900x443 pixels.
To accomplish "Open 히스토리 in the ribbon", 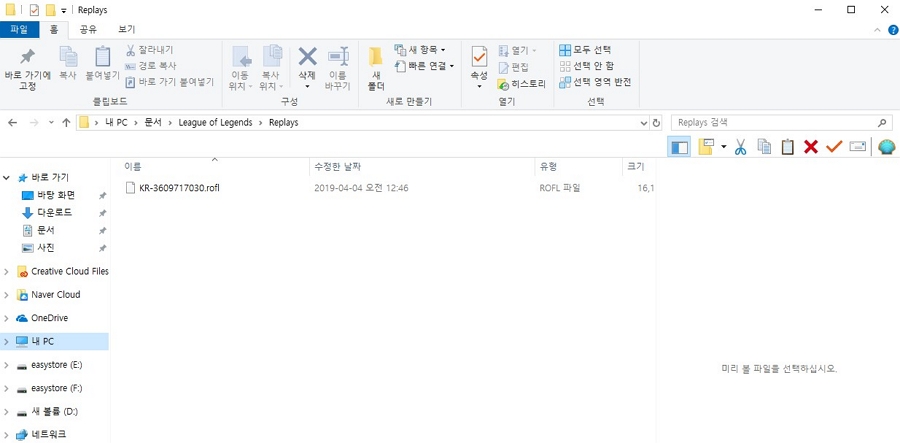I will pyautogui.click(x=521, y=84).
